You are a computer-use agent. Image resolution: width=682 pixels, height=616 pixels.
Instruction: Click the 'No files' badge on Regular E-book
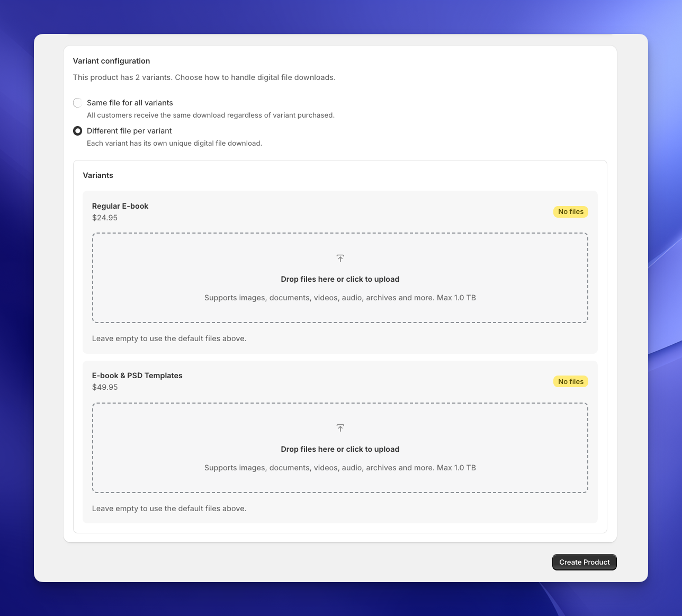tap(570, 212)
